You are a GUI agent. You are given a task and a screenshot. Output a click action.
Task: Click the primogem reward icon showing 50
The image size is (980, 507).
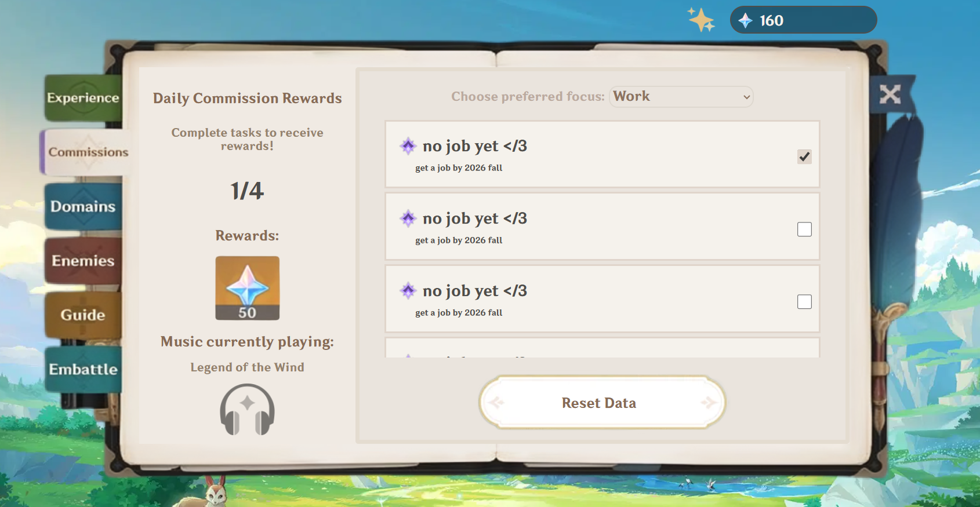point(247,288)
